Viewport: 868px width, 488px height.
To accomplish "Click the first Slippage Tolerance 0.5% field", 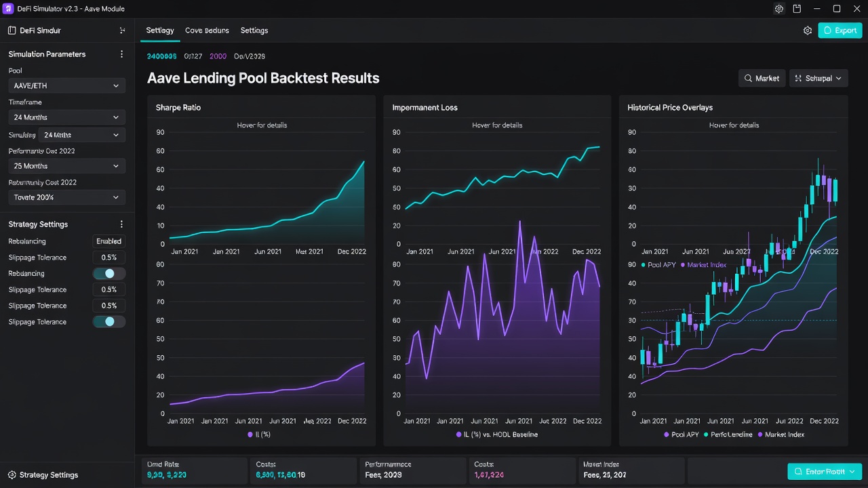I will (109, 258).
